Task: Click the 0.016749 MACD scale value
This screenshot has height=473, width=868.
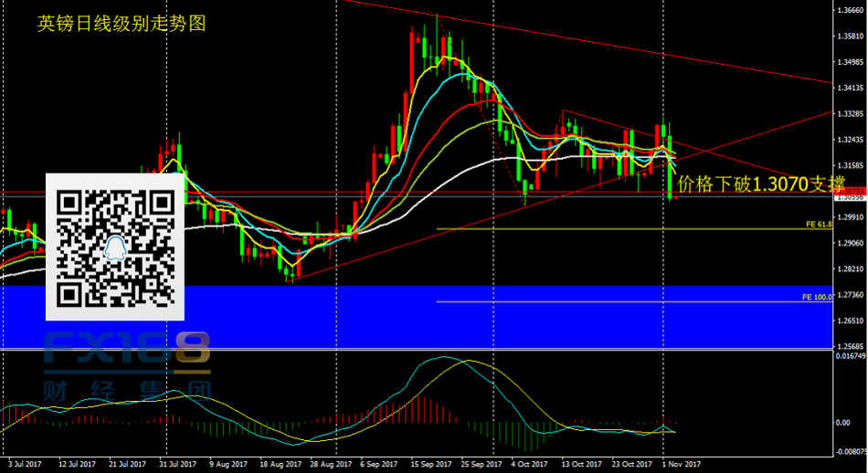Action: point(850,356)
